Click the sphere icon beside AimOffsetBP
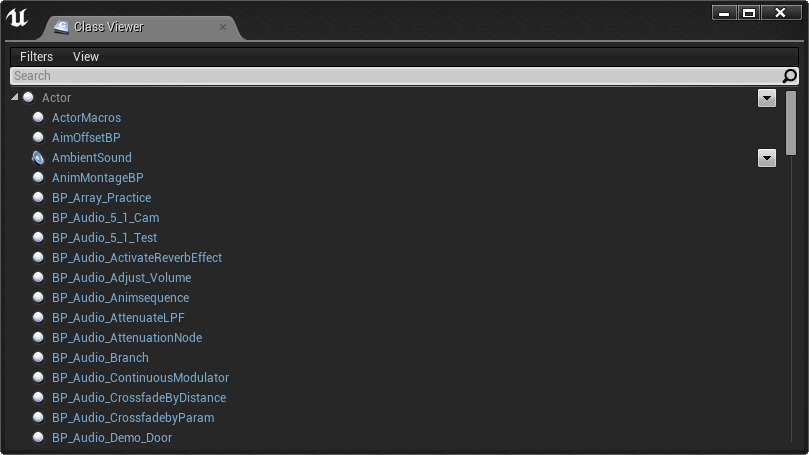Viewport: 809px width, 455px height. click(x=38, y=137)
